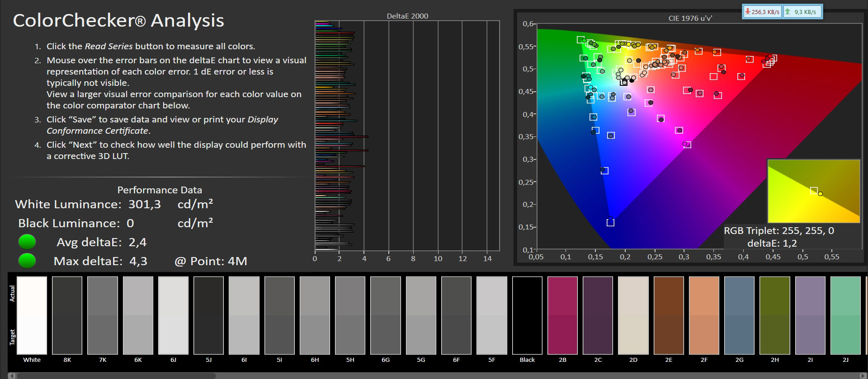The image size is (868, 379).
Task: Click the 'ColorChecker® Analysis' heading
Action: [x=118, y=20]
